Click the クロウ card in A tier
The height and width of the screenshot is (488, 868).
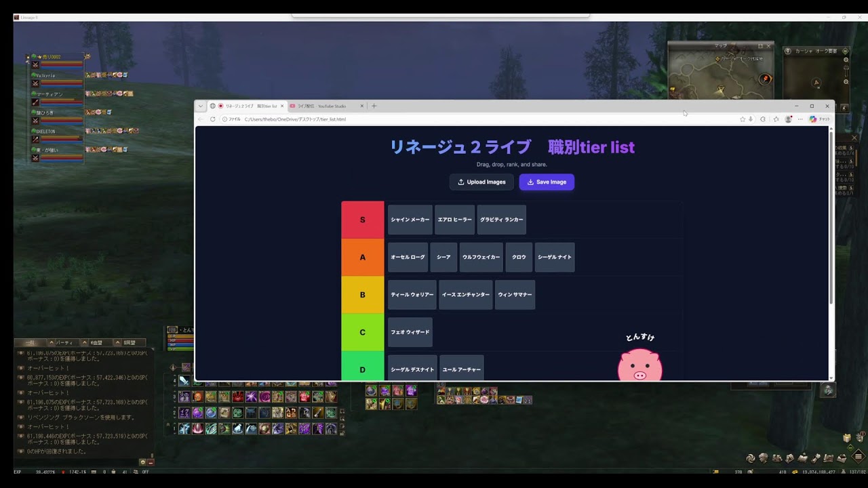point(519,257)
